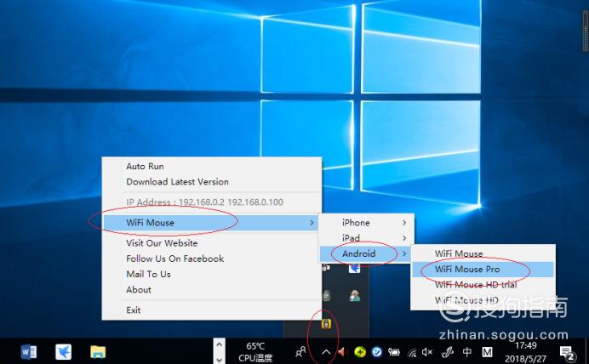Check the battery status tray icon

394,352
